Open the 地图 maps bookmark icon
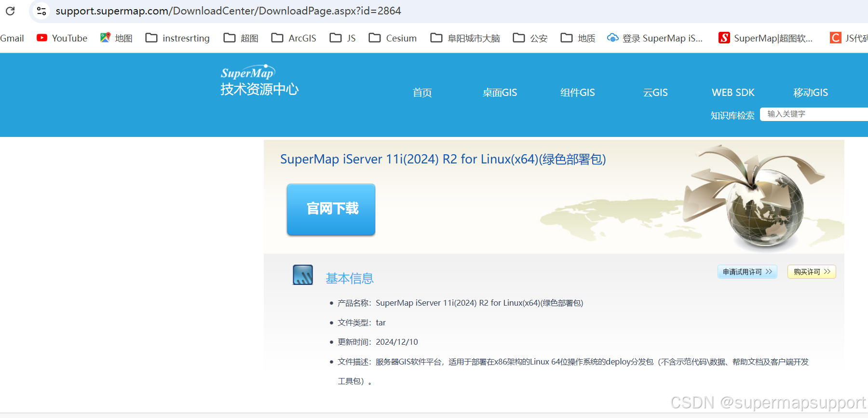 (x=105, y=38)
